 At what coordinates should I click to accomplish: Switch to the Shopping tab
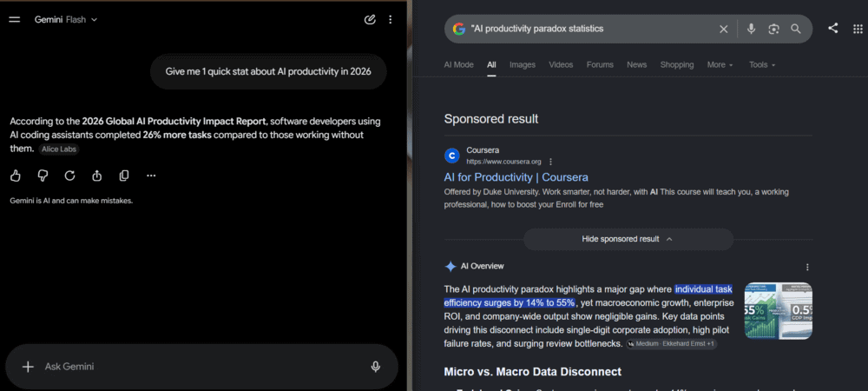[x=676, y=65]
